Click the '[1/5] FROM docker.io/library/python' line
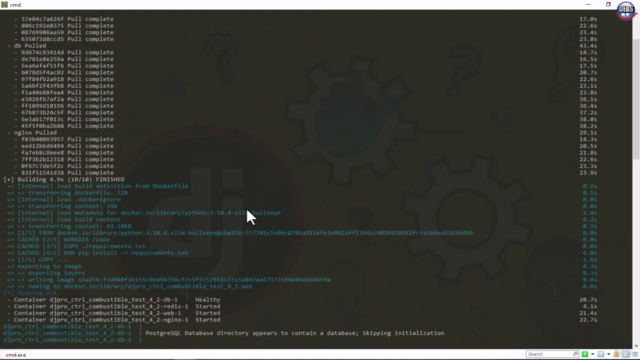The height and width of the screenshot is (360, 640). click(240, 233)
